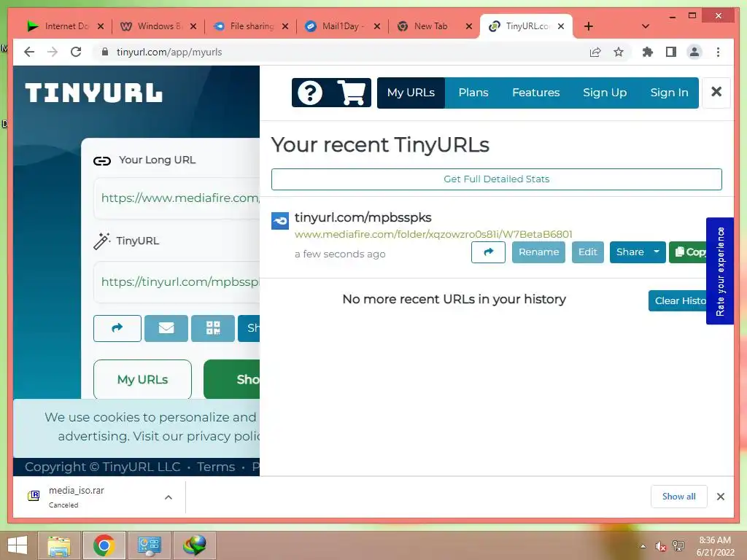Image resolution: width=747 pixels, height=560 pixels.
Task: Close the My URLs panel with the X
Action: pos(716,92)
